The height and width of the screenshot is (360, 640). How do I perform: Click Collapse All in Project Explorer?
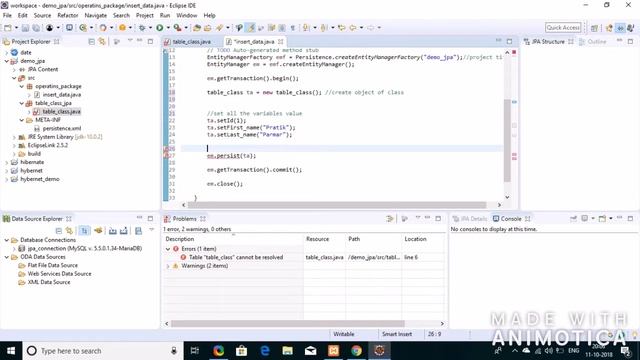91,42
